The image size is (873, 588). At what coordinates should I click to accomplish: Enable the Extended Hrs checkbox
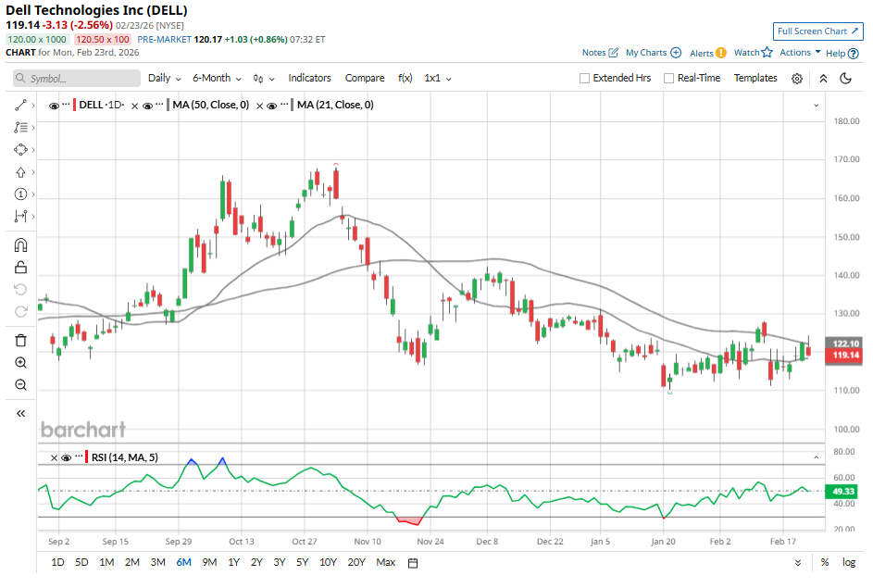584,79
